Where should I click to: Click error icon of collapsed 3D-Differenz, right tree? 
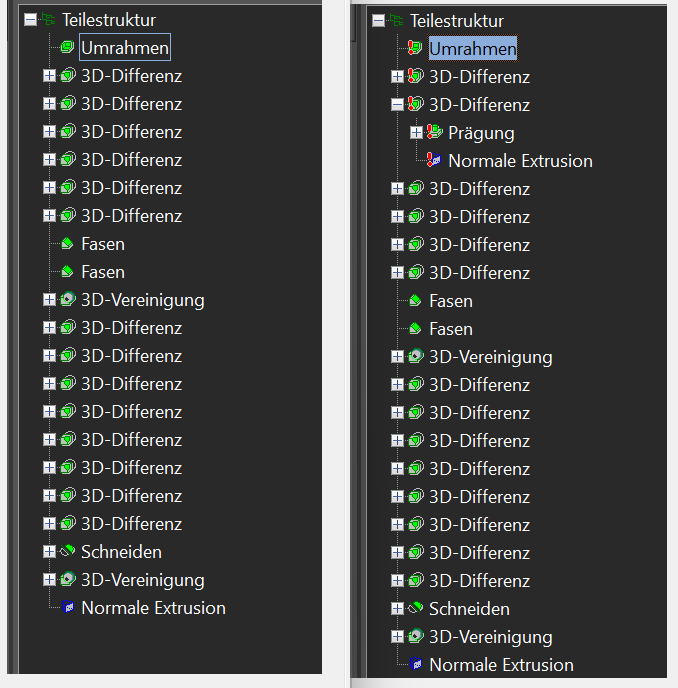pos(415,76)
